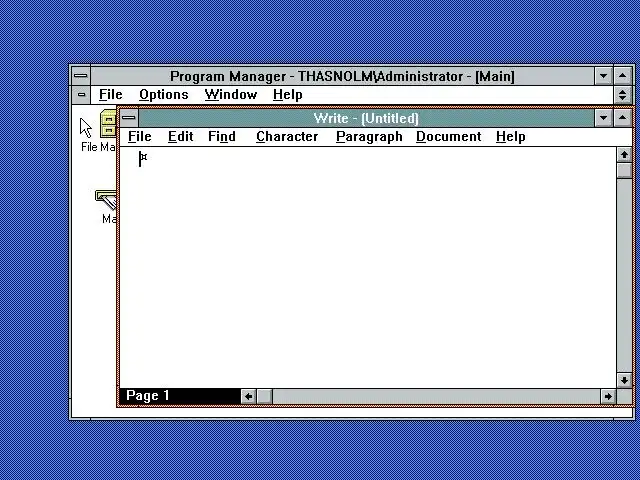Open Program Manager's Window menu
The image size is (640, 480).
click(x=231, y=95)
